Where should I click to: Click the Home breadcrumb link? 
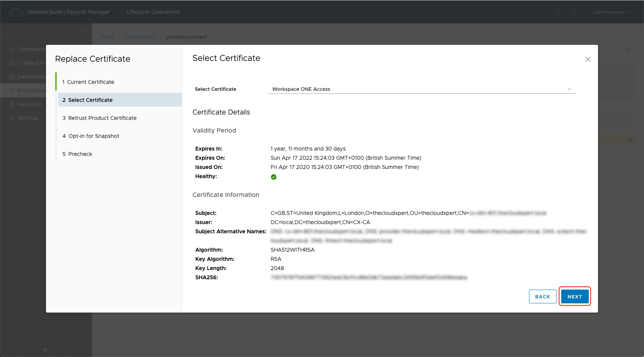(108, 37)
